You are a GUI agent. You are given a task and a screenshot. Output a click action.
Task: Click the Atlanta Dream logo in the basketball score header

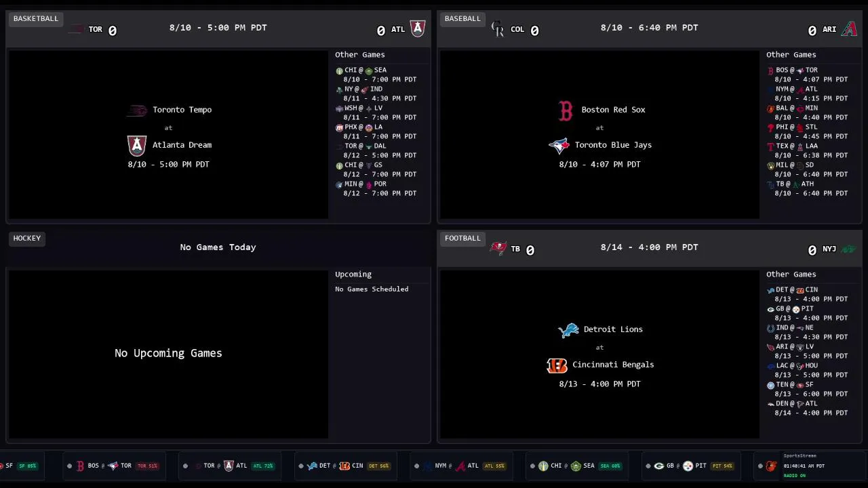click(418, 28)
